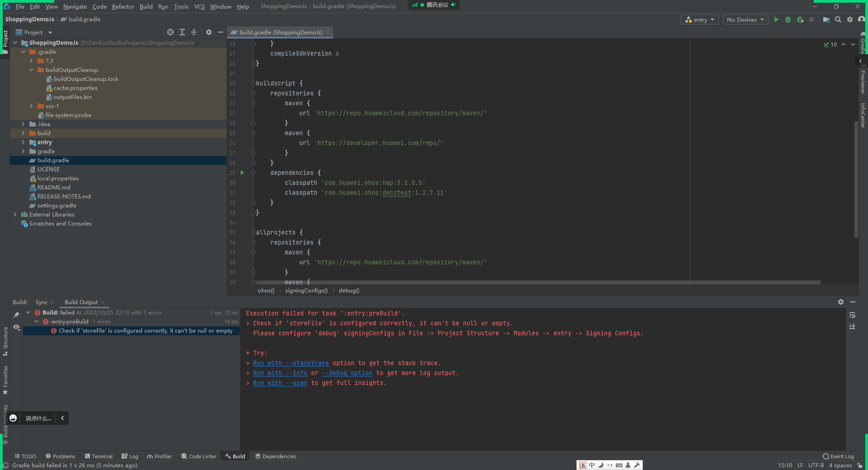Click the editor vertical scrollbar

click(856, 179)
